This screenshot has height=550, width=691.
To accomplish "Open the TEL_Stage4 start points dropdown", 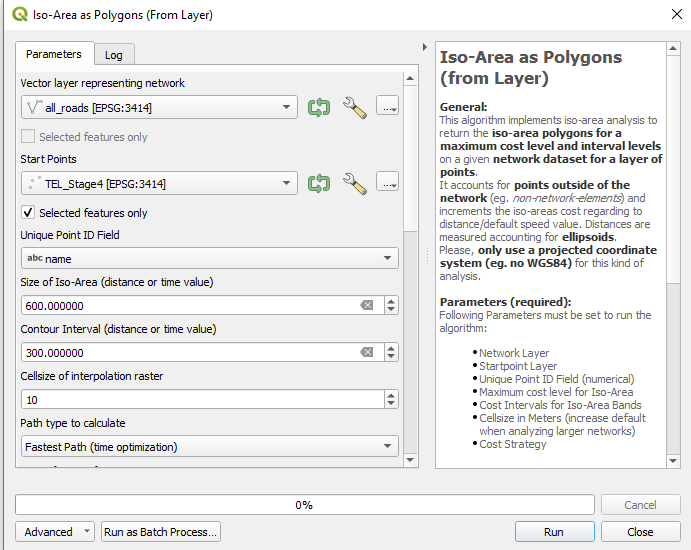I will (159, 183).
